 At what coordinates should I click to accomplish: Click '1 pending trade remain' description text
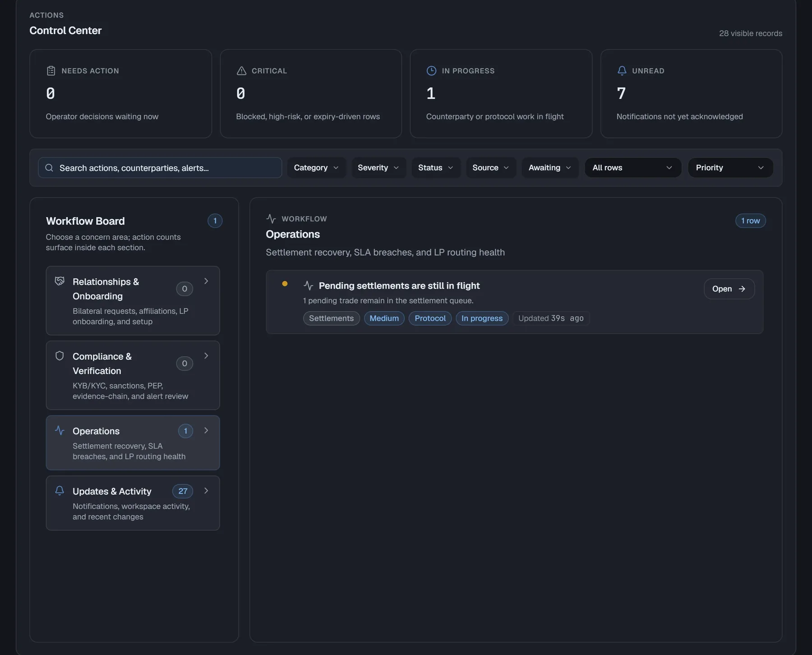coord(388,300)
